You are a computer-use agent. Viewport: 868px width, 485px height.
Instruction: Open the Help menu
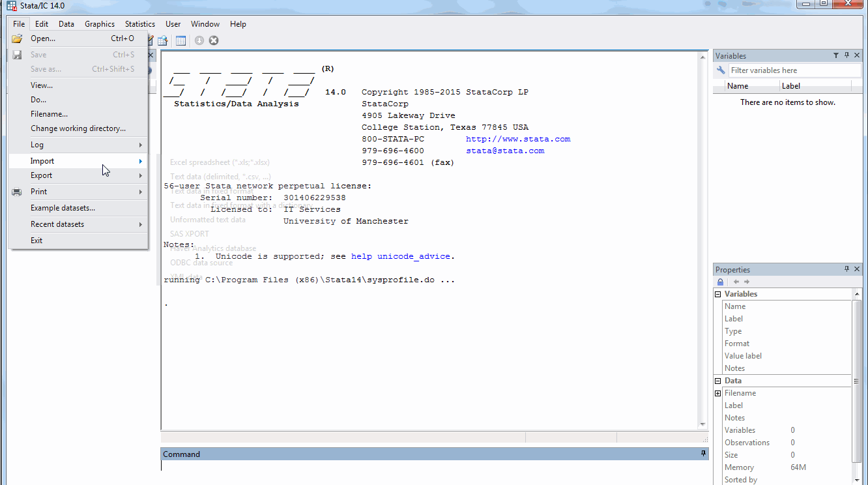[x=238, y=24]
